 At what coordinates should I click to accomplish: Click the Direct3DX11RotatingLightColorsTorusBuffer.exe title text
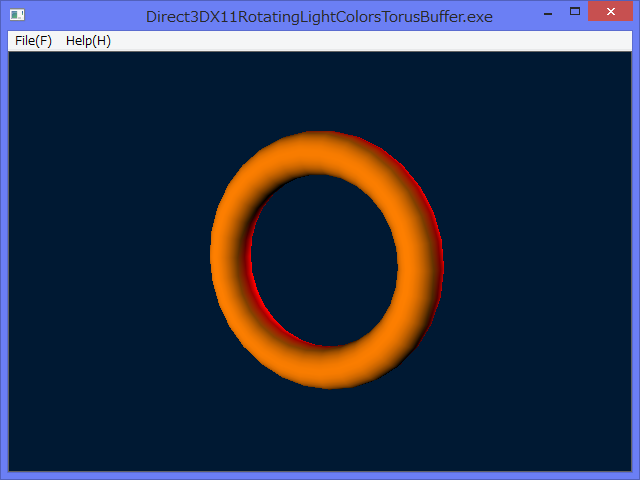click(x=319, y=17)
